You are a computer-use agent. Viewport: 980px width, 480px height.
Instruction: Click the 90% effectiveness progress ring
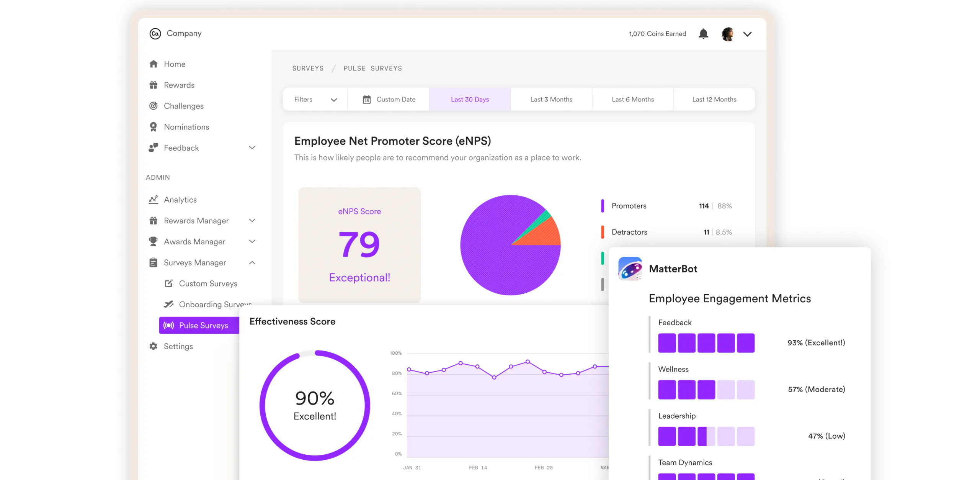tap(315, 405)
